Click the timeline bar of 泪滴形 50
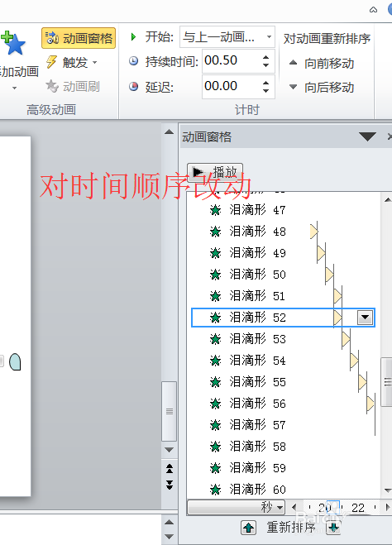 tap(329, 275)
